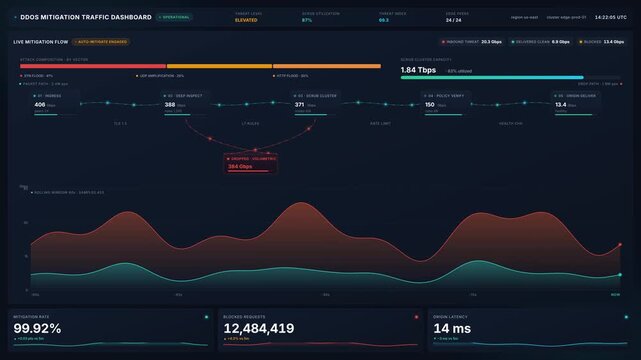The image size is (641, 360).
Task: Click the red status dot on Blocked Requests card
Action: [416, 317]
